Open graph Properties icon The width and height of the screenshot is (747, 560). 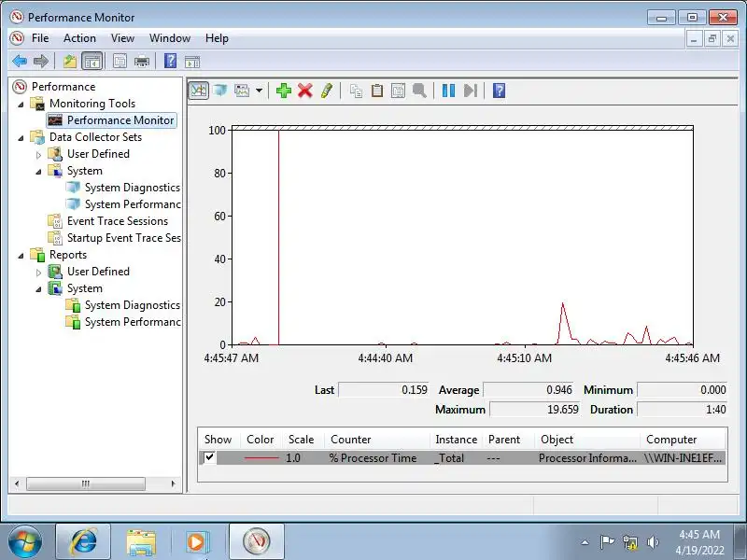pyautogui.click(x=398, y=90)
